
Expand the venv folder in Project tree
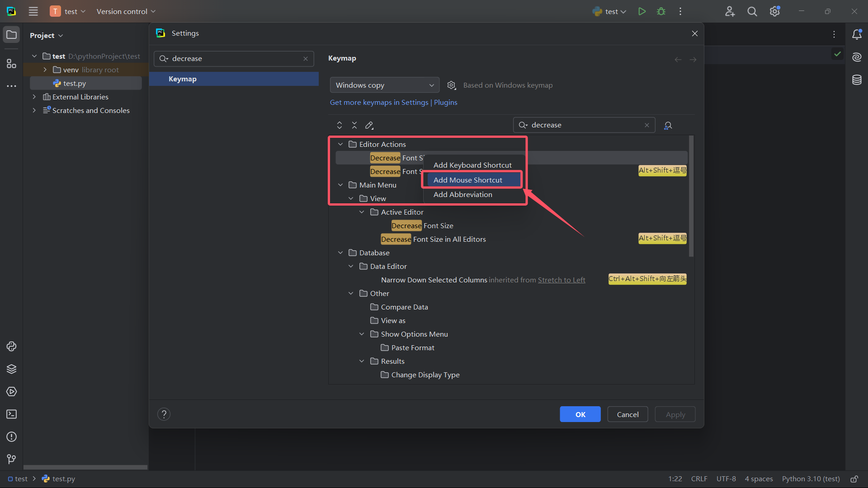click(45, 70)
